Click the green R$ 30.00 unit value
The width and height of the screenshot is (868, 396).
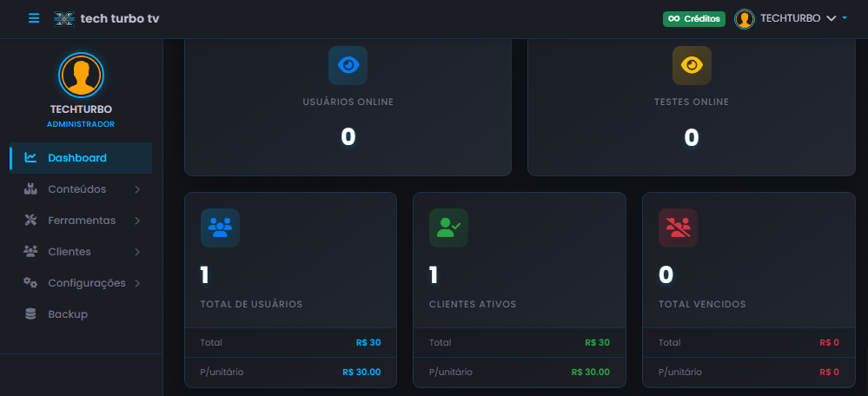tap(591, 373)
